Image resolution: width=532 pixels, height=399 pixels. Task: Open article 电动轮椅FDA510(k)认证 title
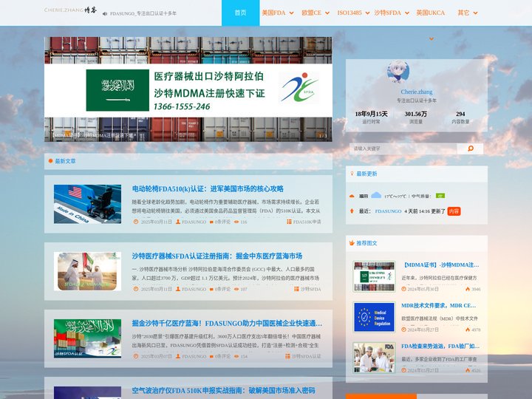208,188
